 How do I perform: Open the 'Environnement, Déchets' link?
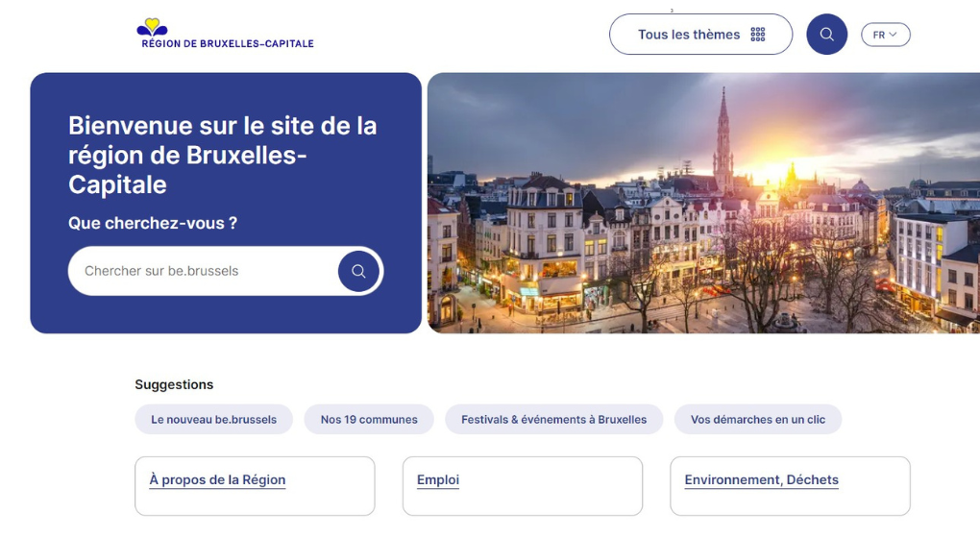coord(761,480)
